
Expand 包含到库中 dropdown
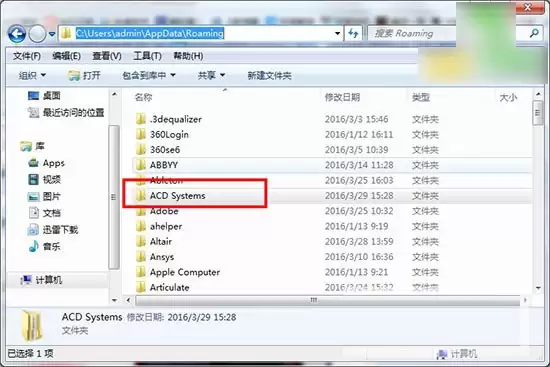[149, 75]
